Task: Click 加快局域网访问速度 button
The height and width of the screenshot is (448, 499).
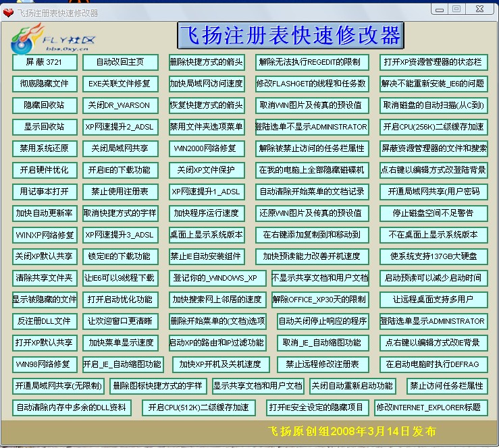Action: tap(207, 84)
